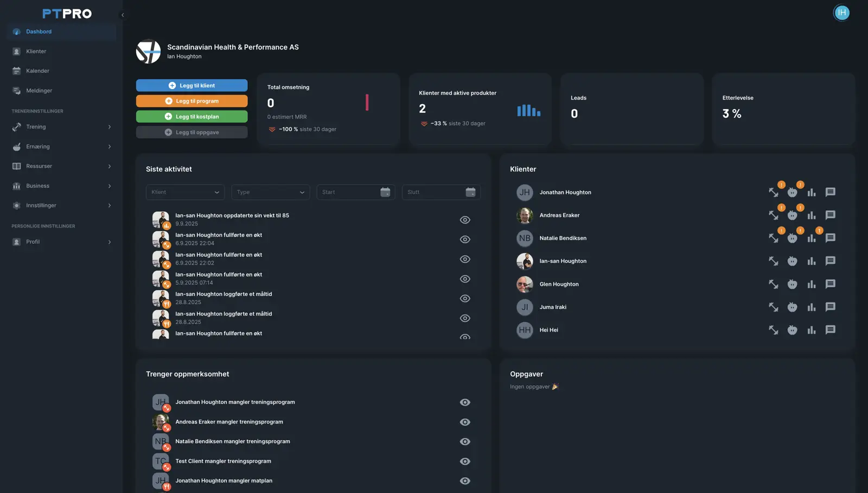Open the Klient filter dropdown
Image resolution: width=868 pixels, height=493 pixels.
pos(184,192)
